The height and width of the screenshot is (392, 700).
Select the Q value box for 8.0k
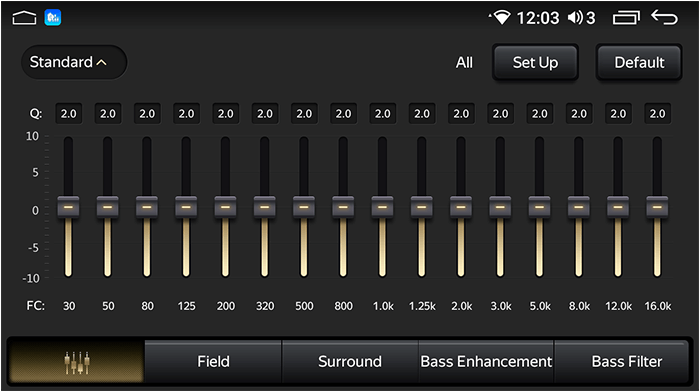click(x=579, y=114)
